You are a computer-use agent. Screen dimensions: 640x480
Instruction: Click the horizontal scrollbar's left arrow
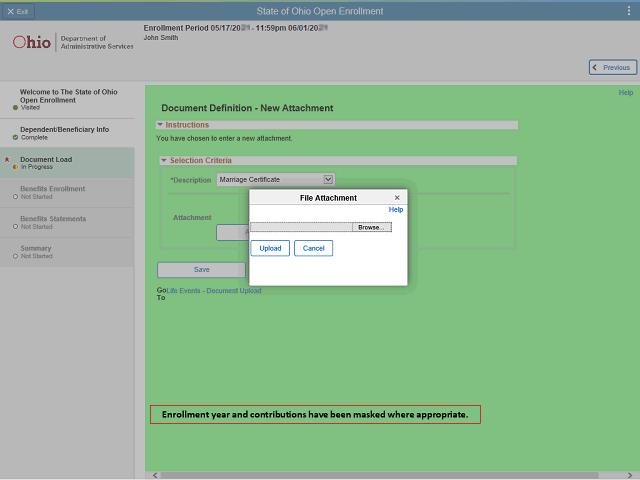153,475
